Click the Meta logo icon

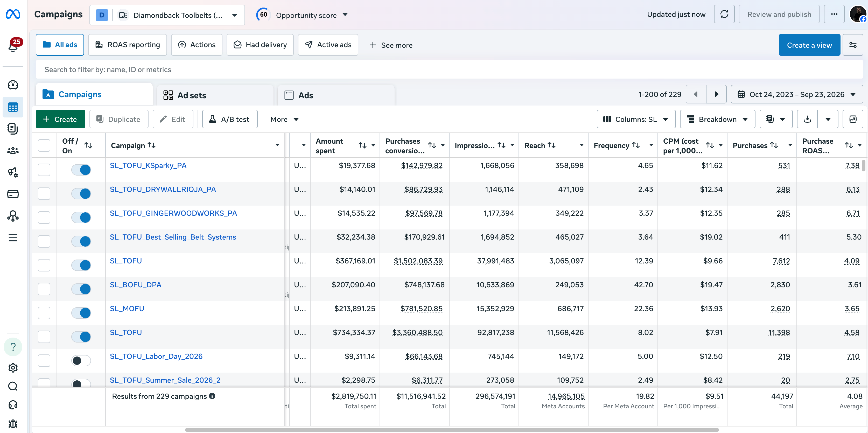pos(13,14)
